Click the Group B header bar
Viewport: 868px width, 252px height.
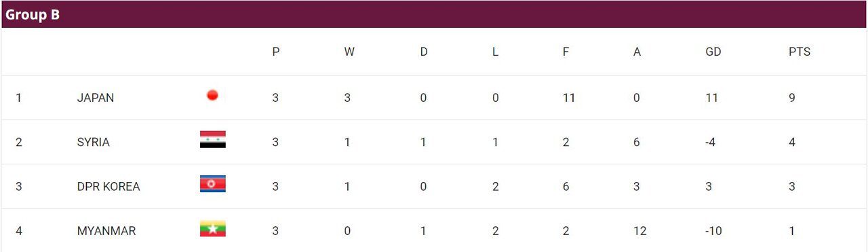(x=434, y=14)
